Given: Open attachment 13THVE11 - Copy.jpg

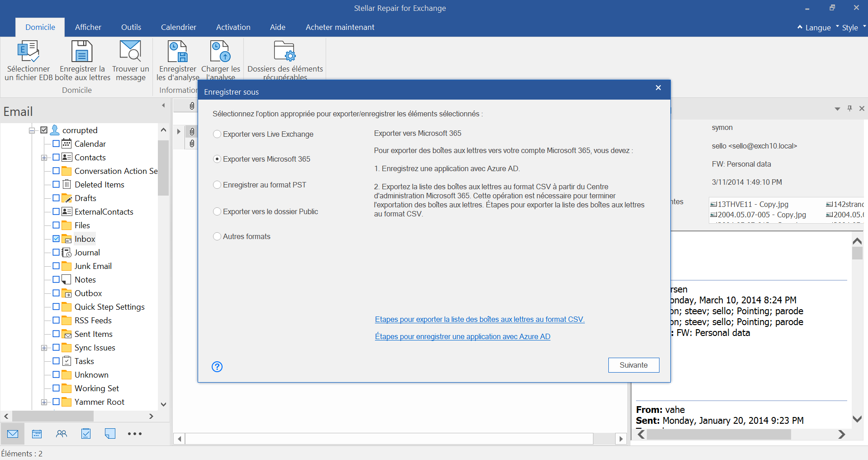Looking at the screenshot, I should point(749,204).
